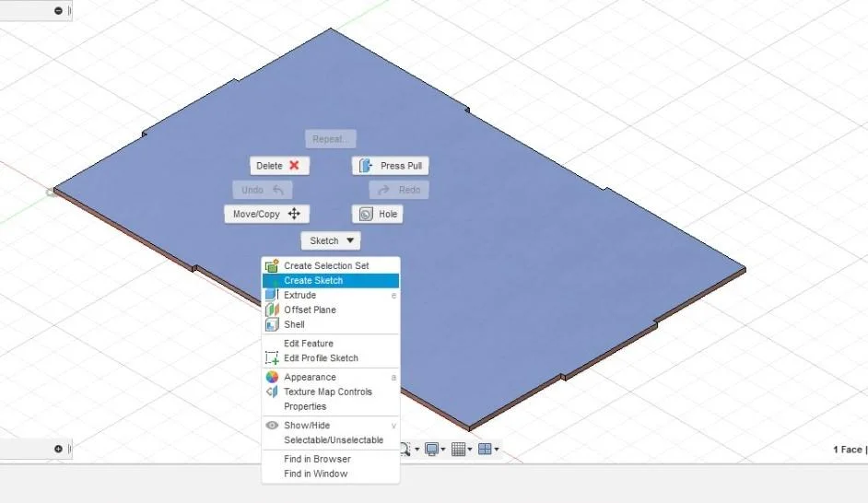Click the Delete button with red X
Screen dimensions: 868x503
coord(279,166)
